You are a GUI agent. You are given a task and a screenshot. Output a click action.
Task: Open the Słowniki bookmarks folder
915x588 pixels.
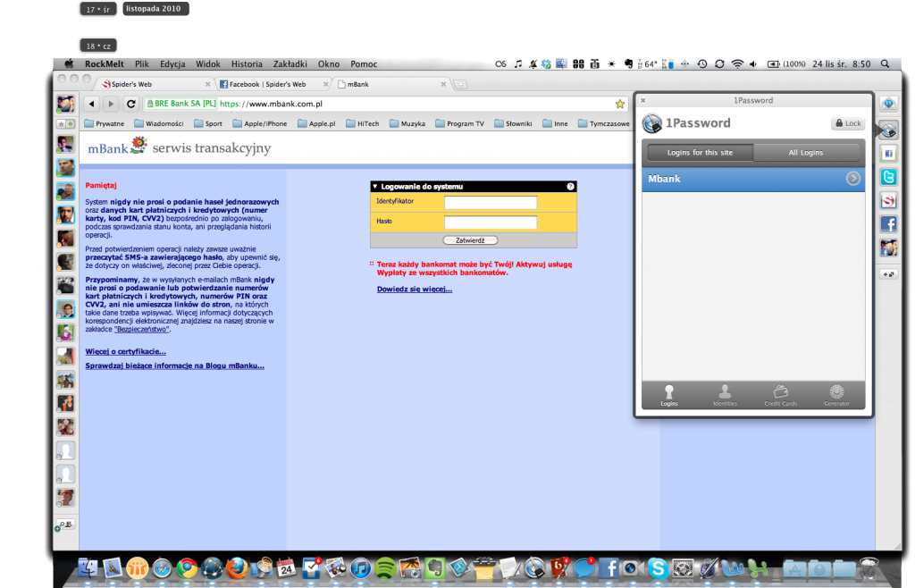point(513,123)
